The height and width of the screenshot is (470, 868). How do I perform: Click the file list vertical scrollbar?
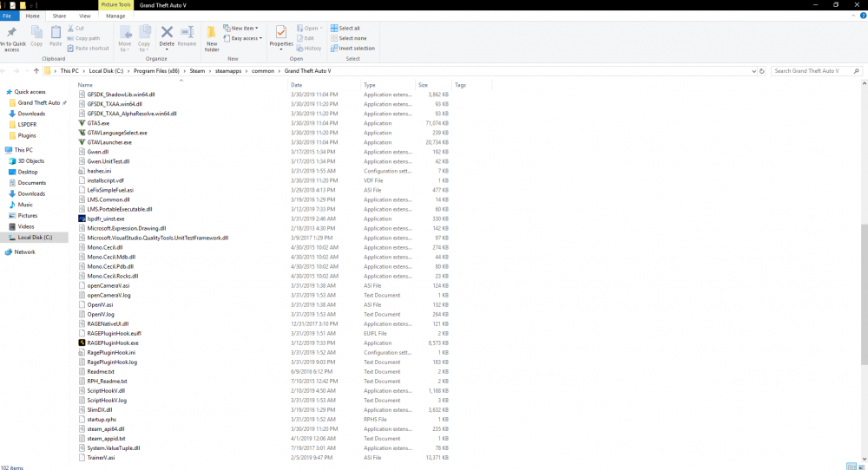coord(865,294)
